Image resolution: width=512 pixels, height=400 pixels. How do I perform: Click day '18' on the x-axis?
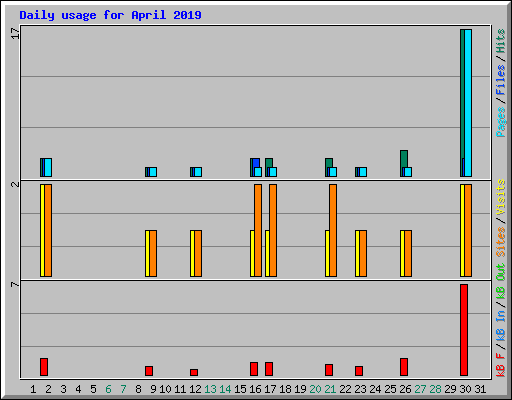tap(285, 389)
